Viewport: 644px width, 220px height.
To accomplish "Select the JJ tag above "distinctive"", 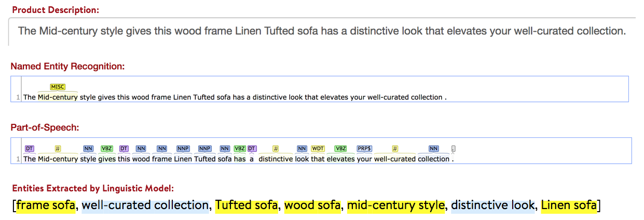I will tap(276, 149).
